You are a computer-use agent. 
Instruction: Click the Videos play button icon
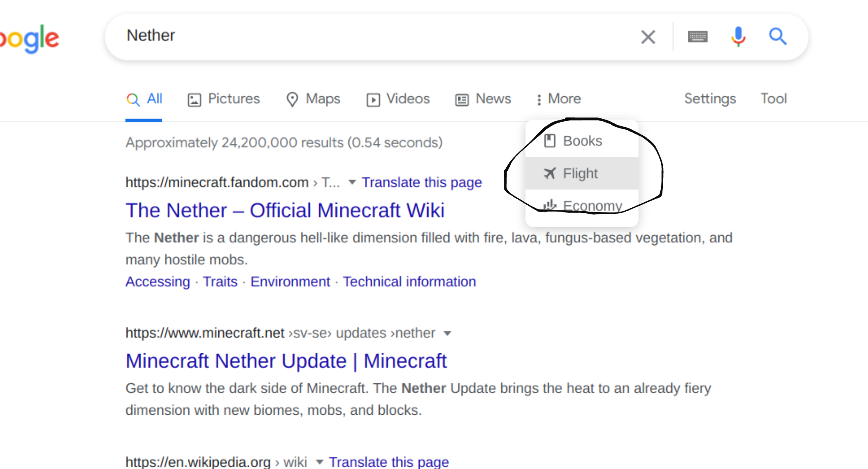click(x=371, y=99)
